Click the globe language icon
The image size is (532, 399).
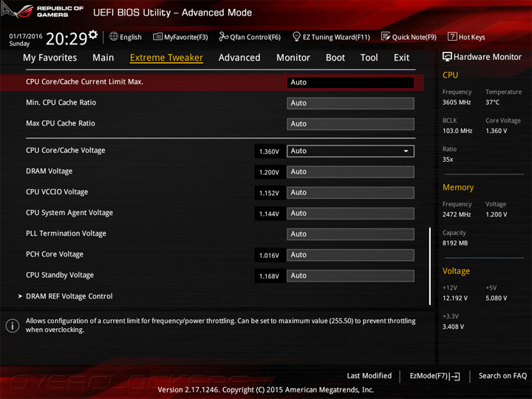pos(114,36)
